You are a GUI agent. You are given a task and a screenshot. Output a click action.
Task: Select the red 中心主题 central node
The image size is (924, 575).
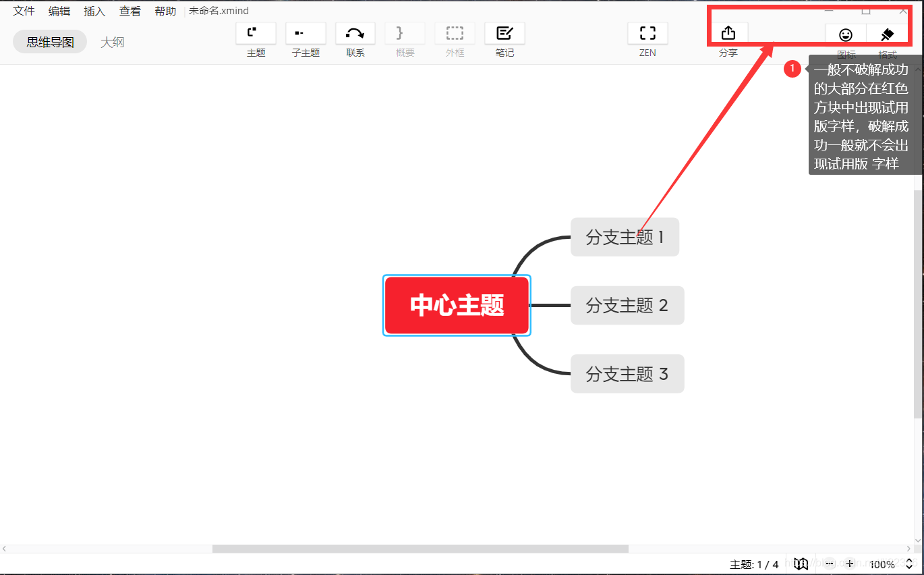[457, 305]
